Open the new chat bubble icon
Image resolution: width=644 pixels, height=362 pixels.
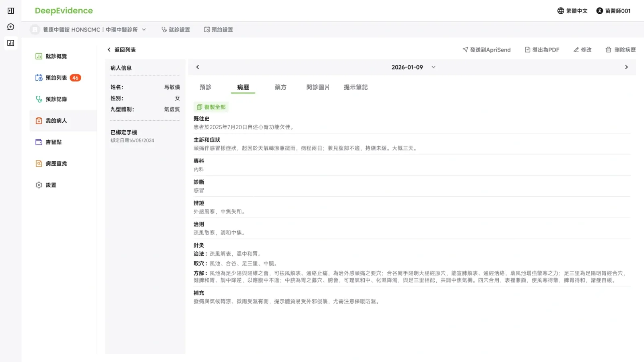(x=11, y=27)
